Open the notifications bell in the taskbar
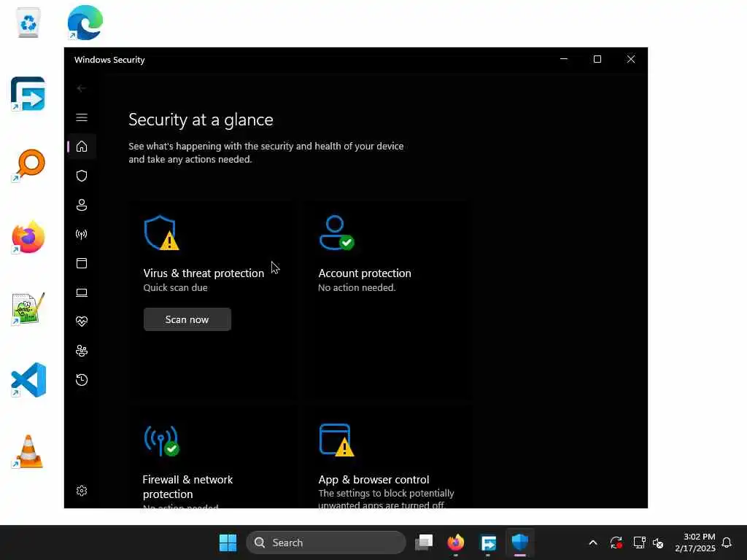This screenshot has height=560, width=747. (x=727, y=542)
